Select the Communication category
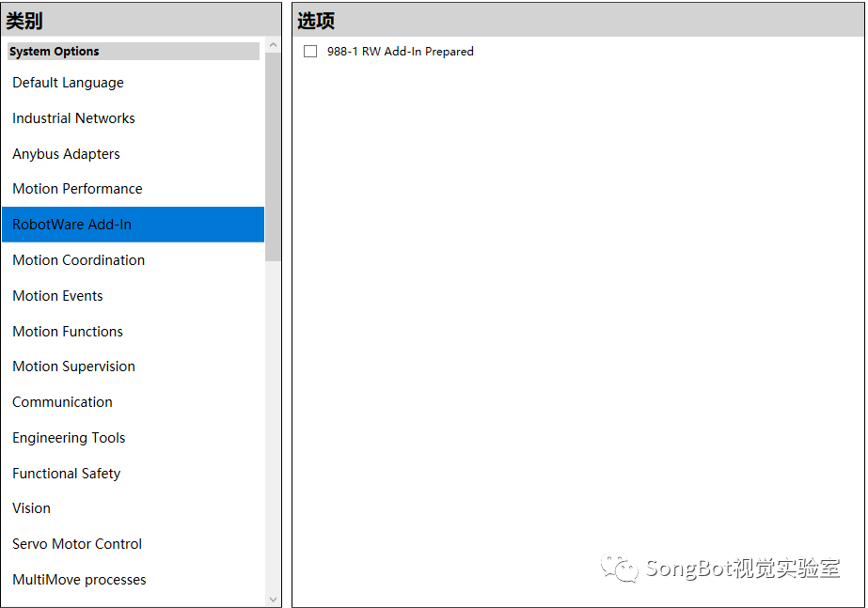 (x=134, y=401)
